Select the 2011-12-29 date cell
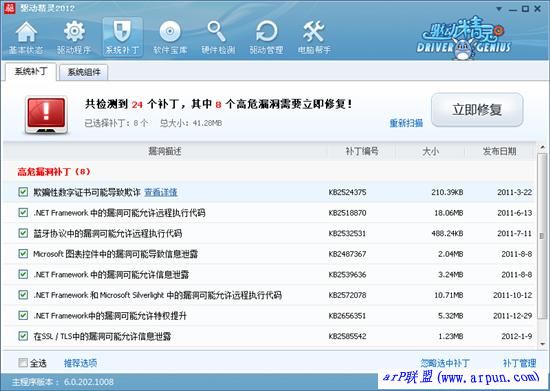550x391 pixels. (x=512, y=316)
